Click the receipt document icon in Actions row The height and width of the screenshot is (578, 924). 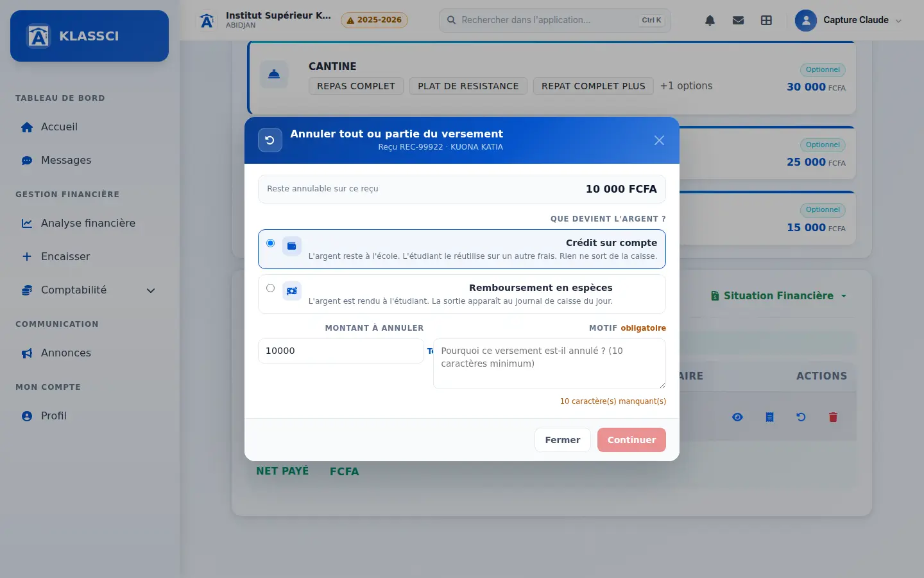769,417
